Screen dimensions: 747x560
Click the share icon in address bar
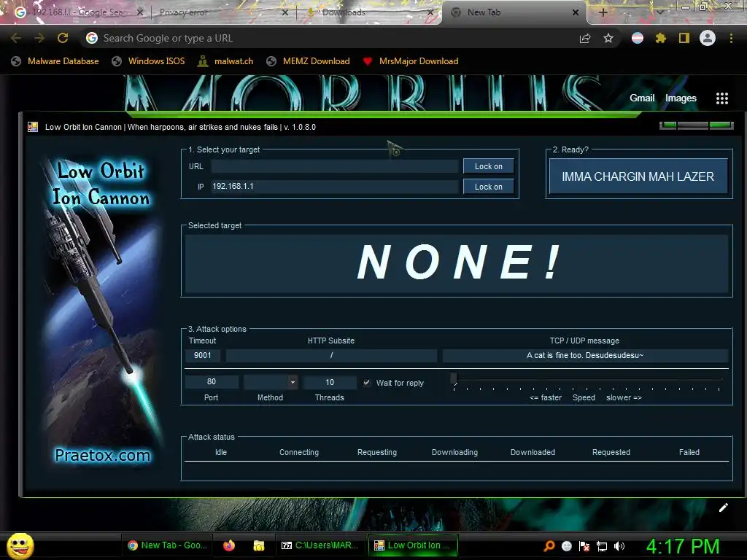coord(585,39)
